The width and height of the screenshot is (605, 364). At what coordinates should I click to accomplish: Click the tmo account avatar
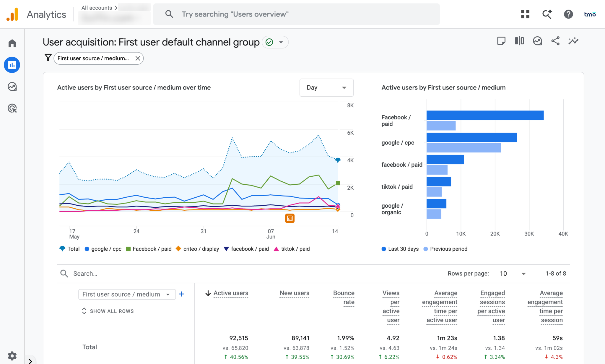point(590,14)
